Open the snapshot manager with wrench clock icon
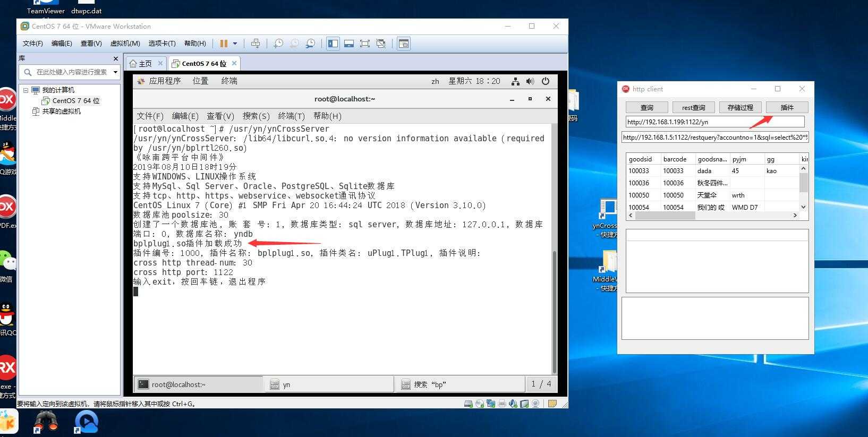Viewport: 868px width, 437px height. [311, 44]
